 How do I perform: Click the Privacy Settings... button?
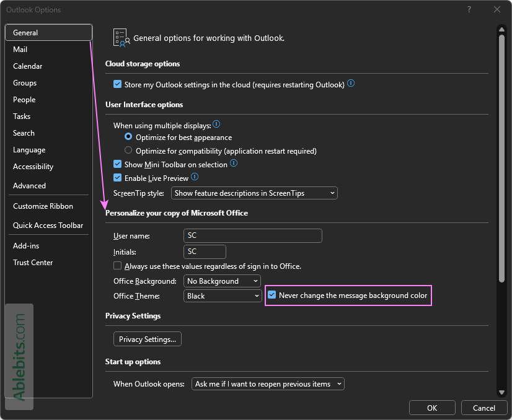(148, 339)
